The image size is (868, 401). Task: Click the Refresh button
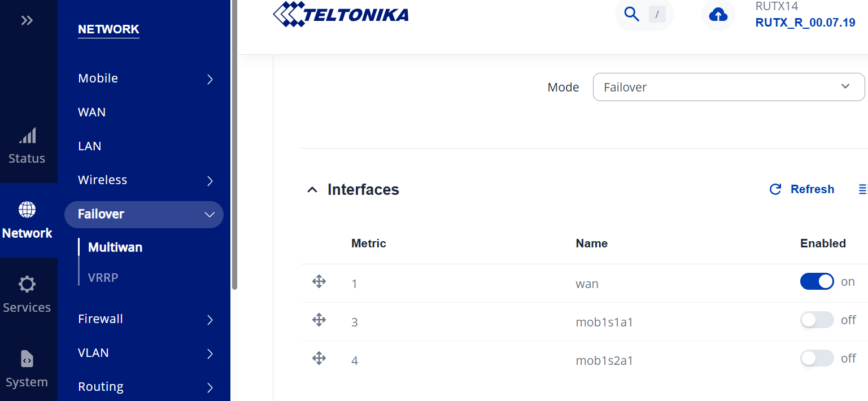coord(802,189)
